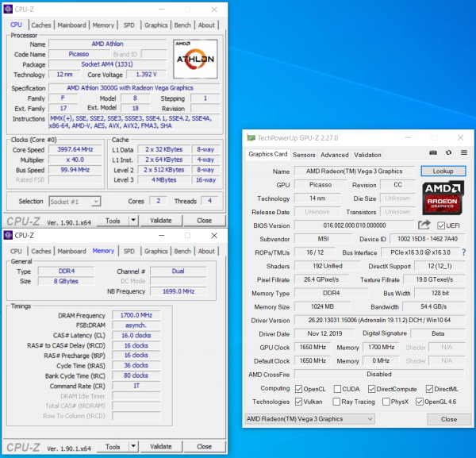Click the GPU-Z BIOS Version field
The height and width of the screenshot is (458, 476).
pyautogui.click(x=355, y=225)
